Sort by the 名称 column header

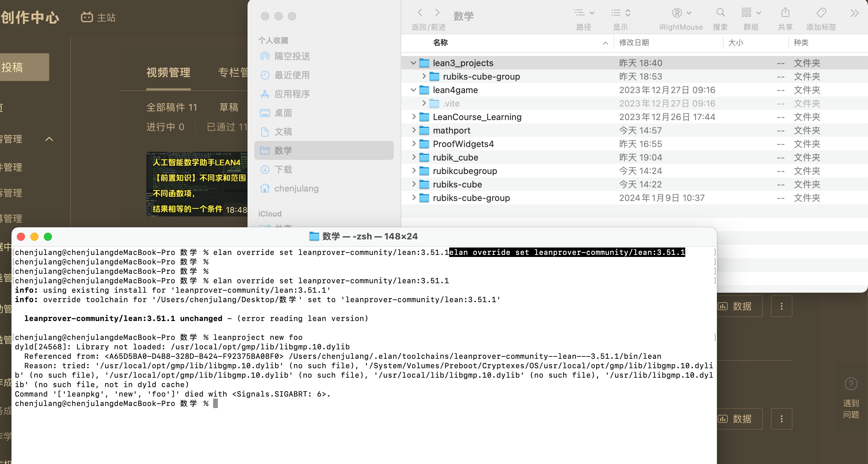(440, 42)
